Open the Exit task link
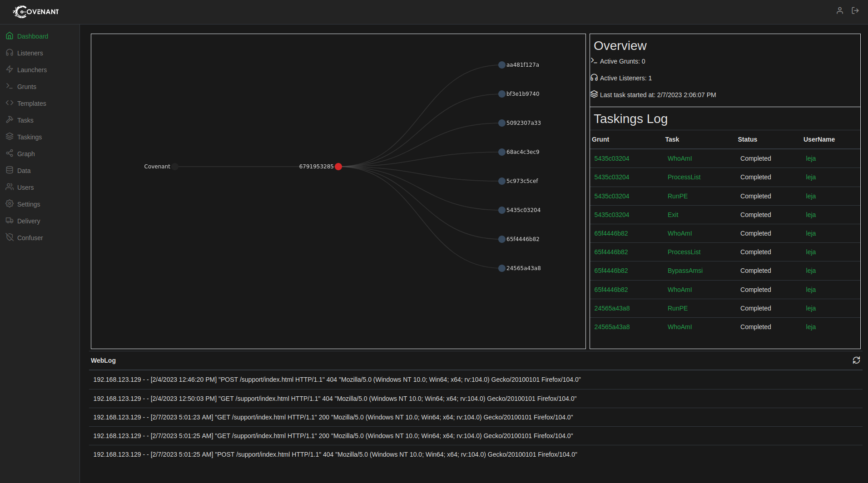The width and height of the screenshot is (868, 483). pos(673,215)
